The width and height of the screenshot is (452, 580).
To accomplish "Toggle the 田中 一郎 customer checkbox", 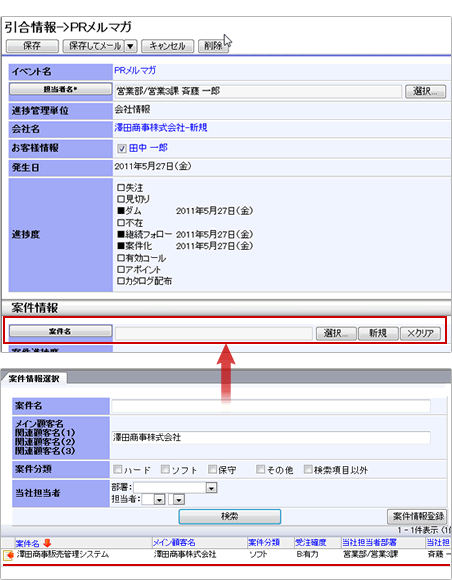I will [122, 149].
